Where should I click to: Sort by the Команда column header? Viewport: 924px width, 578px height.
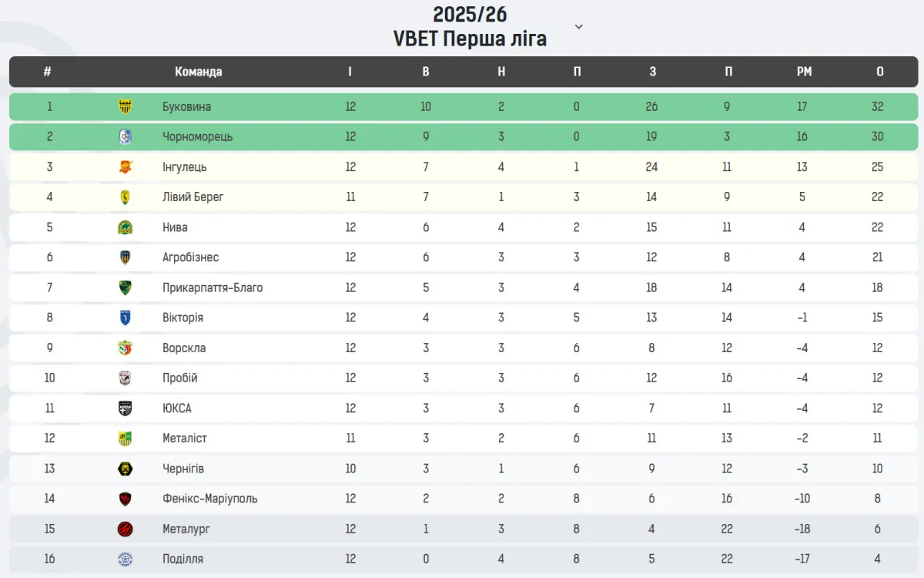[x=198, y=72]
